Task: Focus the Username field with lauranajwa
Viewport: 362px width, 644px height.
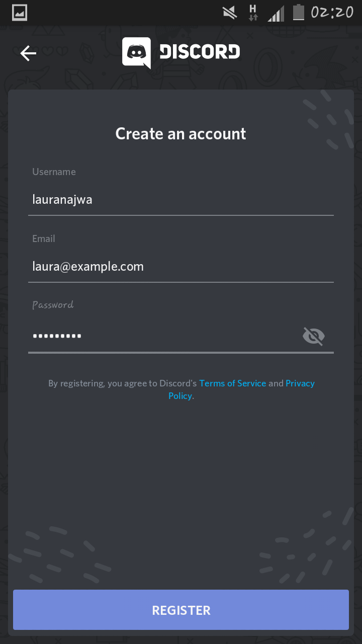Action: pyautogui.click(x=181, y=200)
